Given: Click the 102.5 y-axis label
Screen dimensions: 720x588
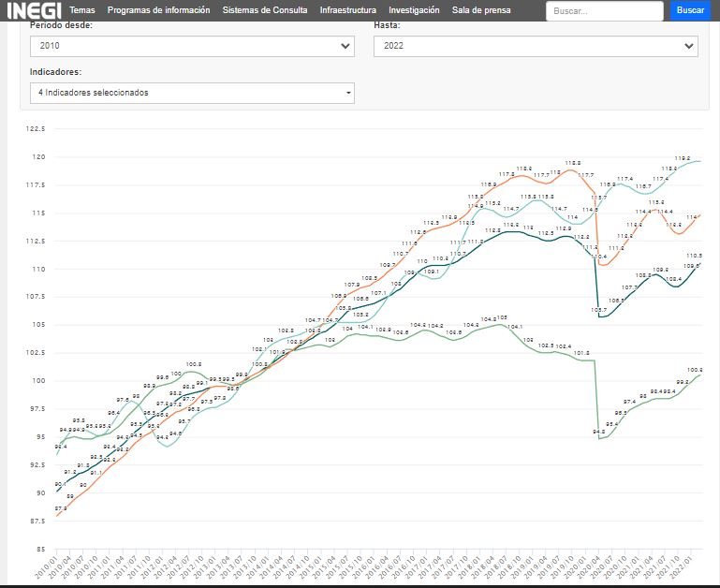Looking at the screenshot, I should [x=36, y=352].
